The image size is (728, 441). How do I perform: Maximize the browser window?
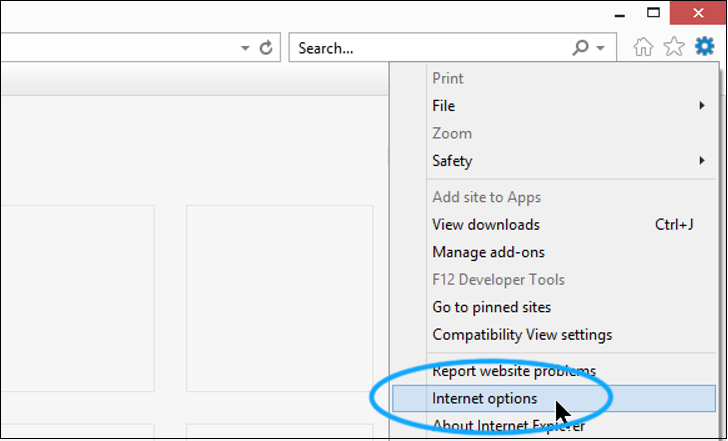(x=654, y=13)
